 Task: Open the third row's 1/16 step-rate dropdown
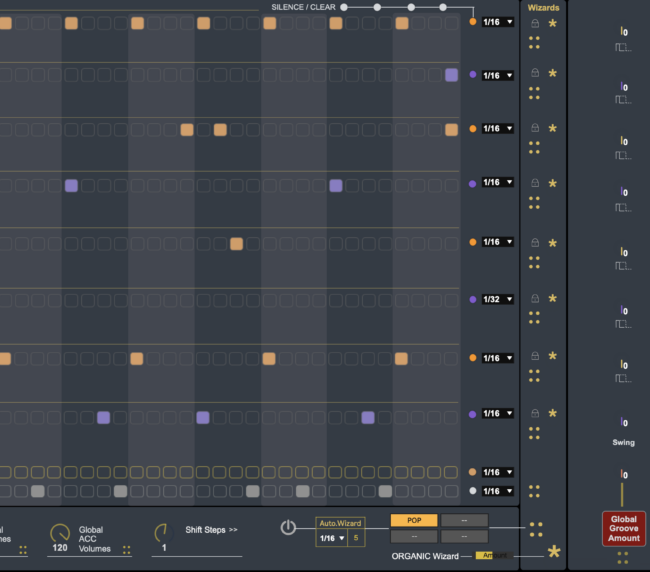(498, 128)
